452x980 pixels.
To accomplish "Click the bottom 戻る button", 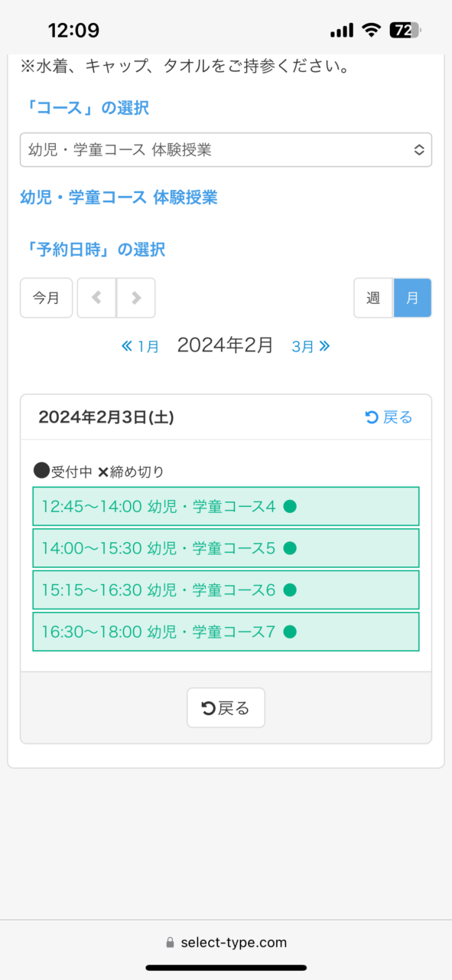I will (226, 707).
